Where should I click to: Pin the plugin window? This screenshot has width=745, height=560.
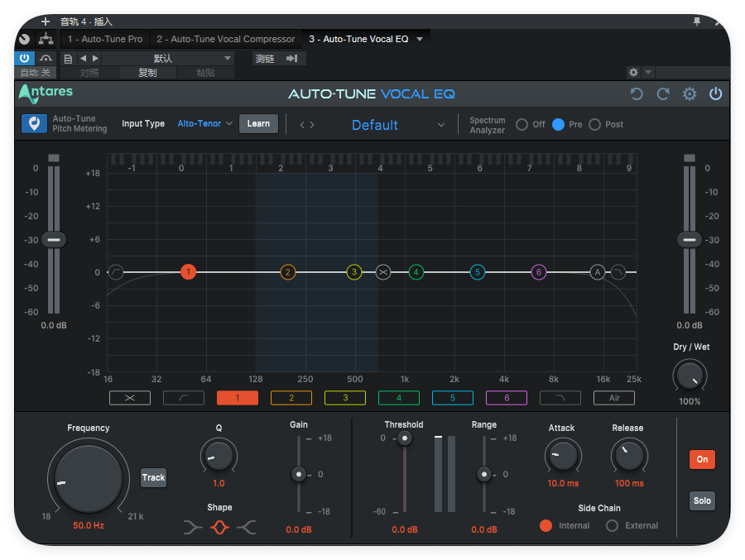click(696, 22)
